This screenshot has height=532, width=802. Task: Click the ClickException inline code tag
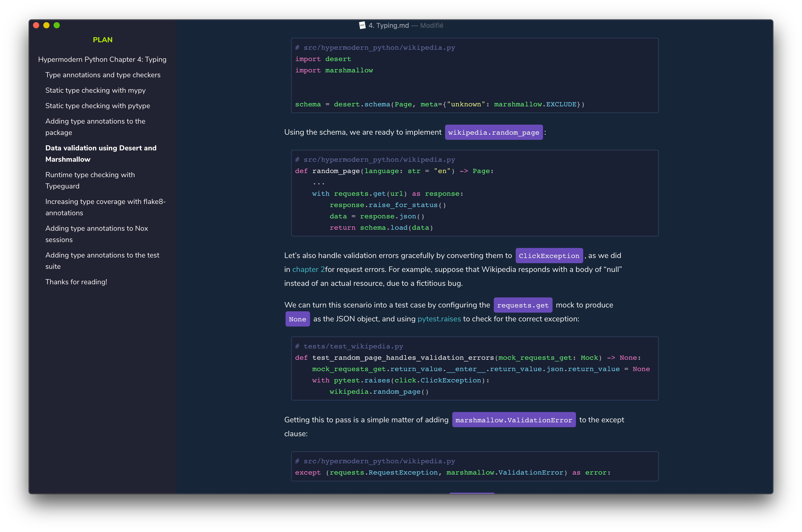549,256
